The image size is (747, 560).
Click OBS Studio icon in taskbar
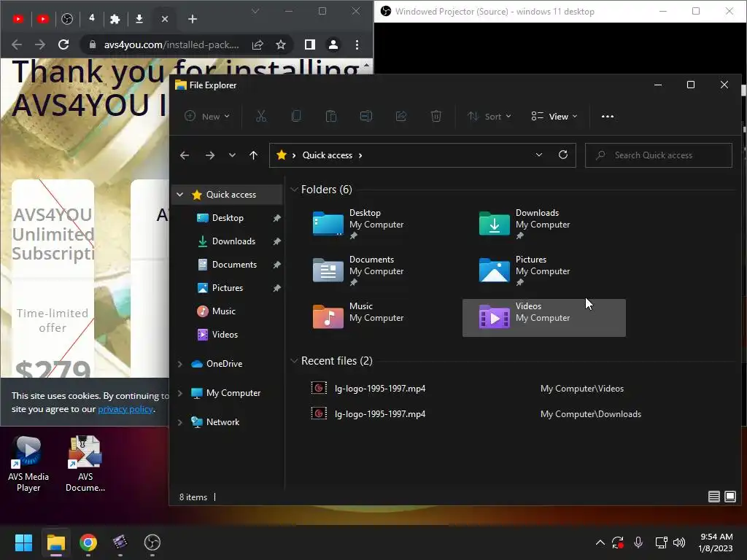pyautogui.click(x=152, y=542)
